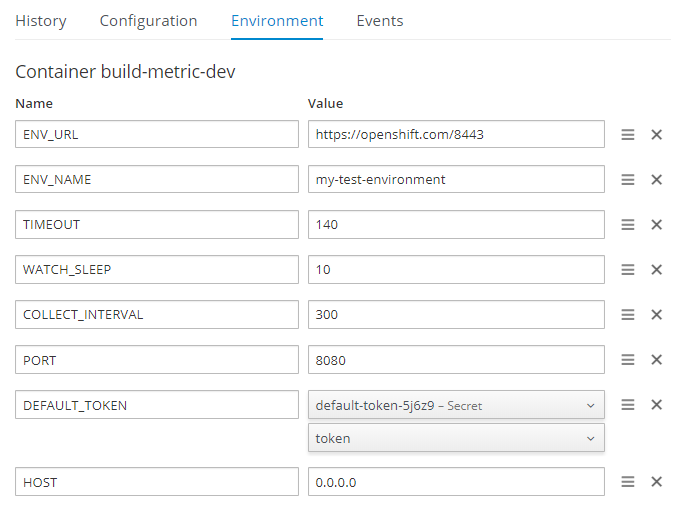Open the default-token-5j6z9 Secret dropdown

pyautogui.click(x=456, y=405)
